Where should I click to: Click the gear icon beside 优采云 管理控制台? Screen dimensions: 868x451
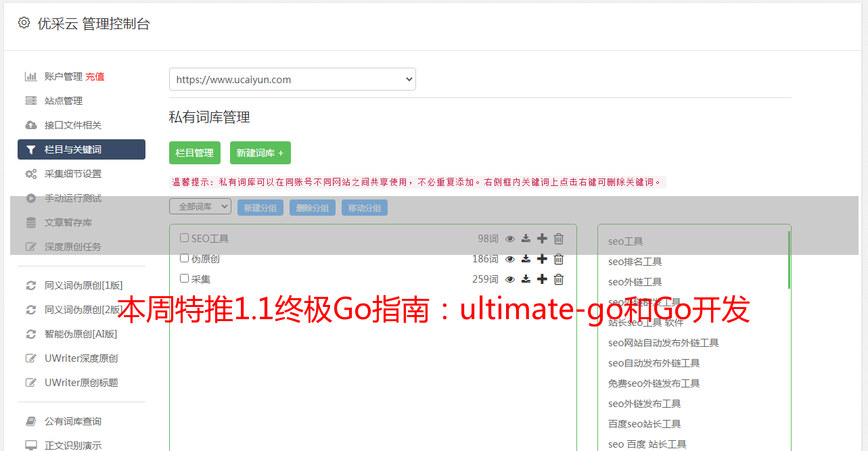pyautogui.click(x=24, y=23)
